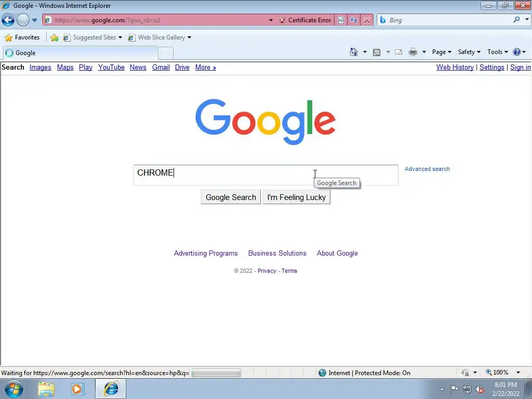Open the Drive link
Viewport: 532px width, 399px height.
pyautogui.click(x=182, y=67)
